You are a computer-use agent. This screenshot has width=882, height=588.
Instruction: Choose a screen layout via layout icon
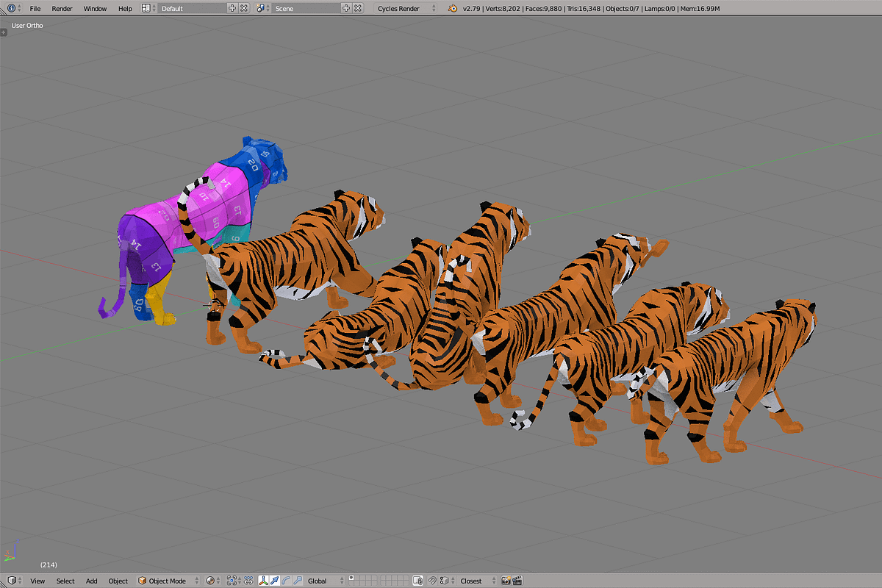(148, 8)
